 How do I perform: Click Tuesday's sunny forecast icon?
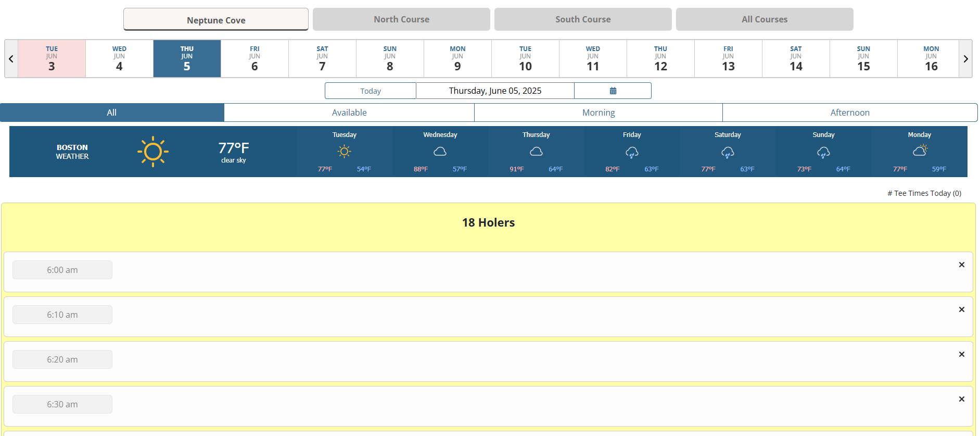point(344,152)
